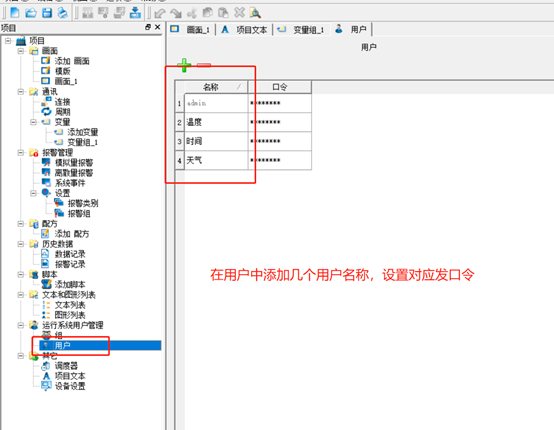Open 调度器 tree item

[x=66, y=366]
